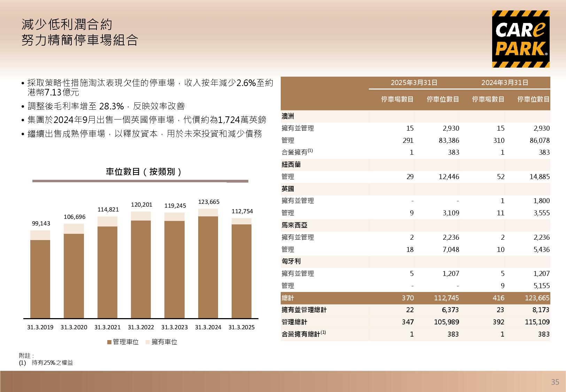Click the 持有25%之權益 footnote text
This screenshot has height=392, width=566.
coord(52,363)
